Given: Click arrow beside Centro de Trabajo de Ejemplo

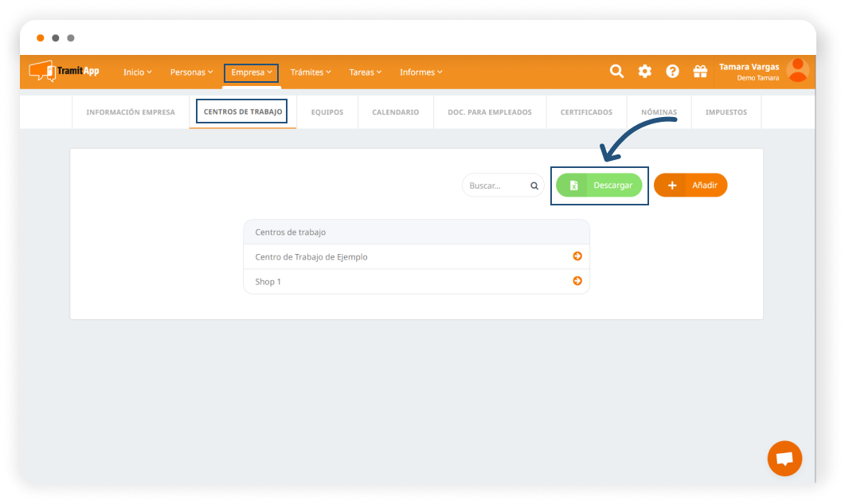Looking at the screenshot, I should [x=577, y=256].
